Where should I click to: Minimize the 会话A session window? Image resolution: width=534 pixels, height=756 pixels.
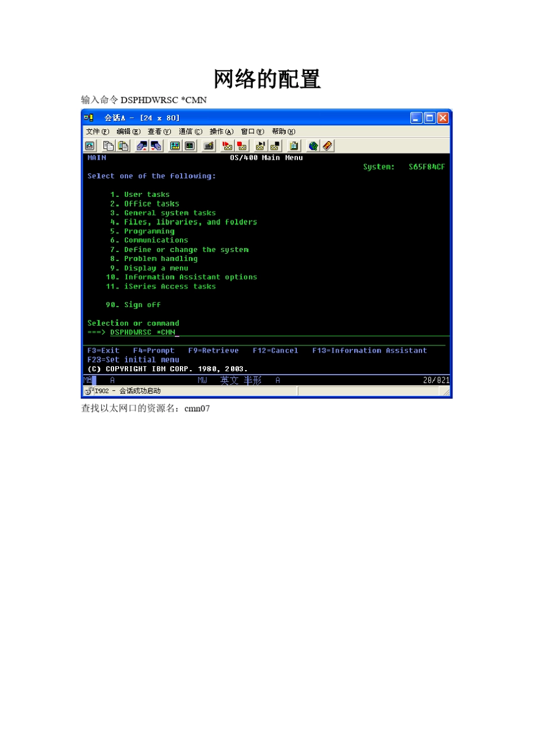point(417,118)
